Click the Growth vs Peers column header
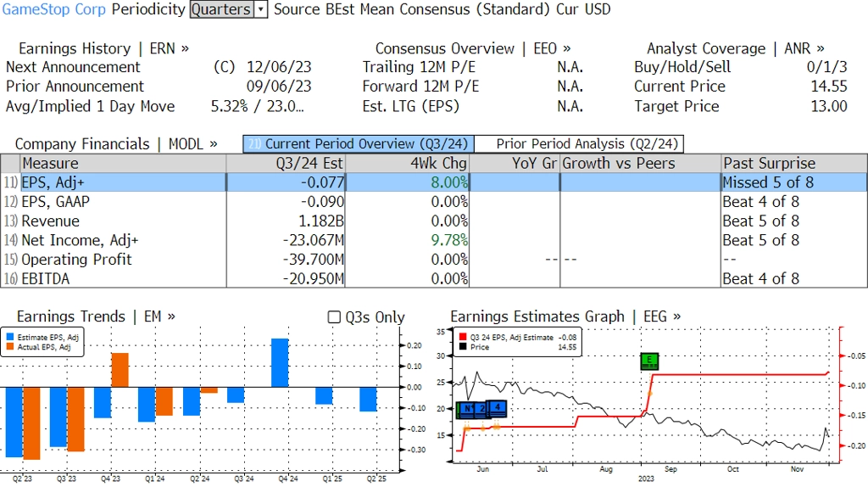Image resolution: width=868 pixels, height=487 pixels. 641,164
